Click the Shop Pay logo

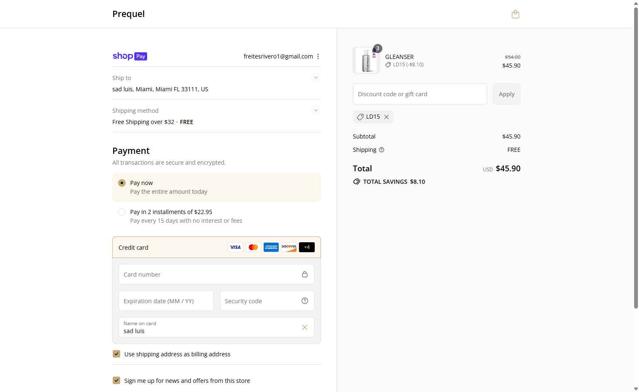click(130, 56)
